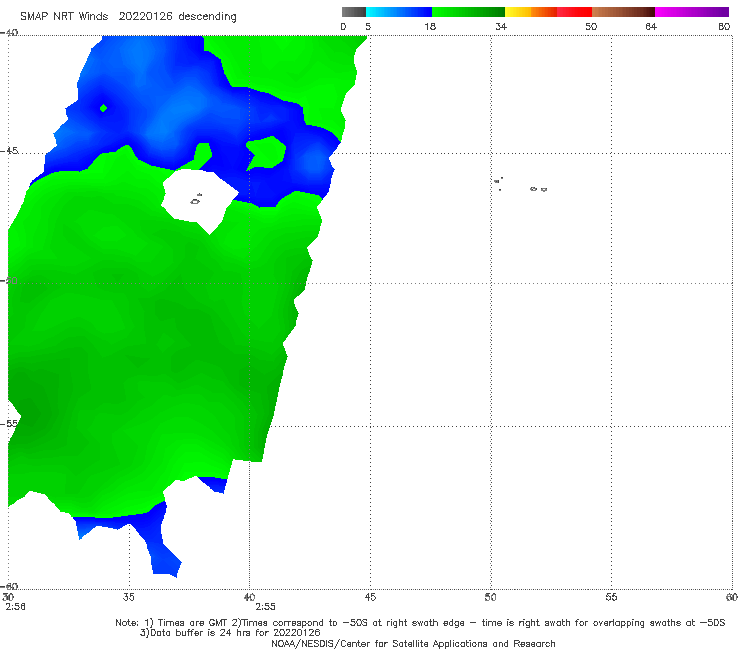Click the NOAA/NESDIS credit line
This screenshot has height=650, width=740.
[413, 643]
